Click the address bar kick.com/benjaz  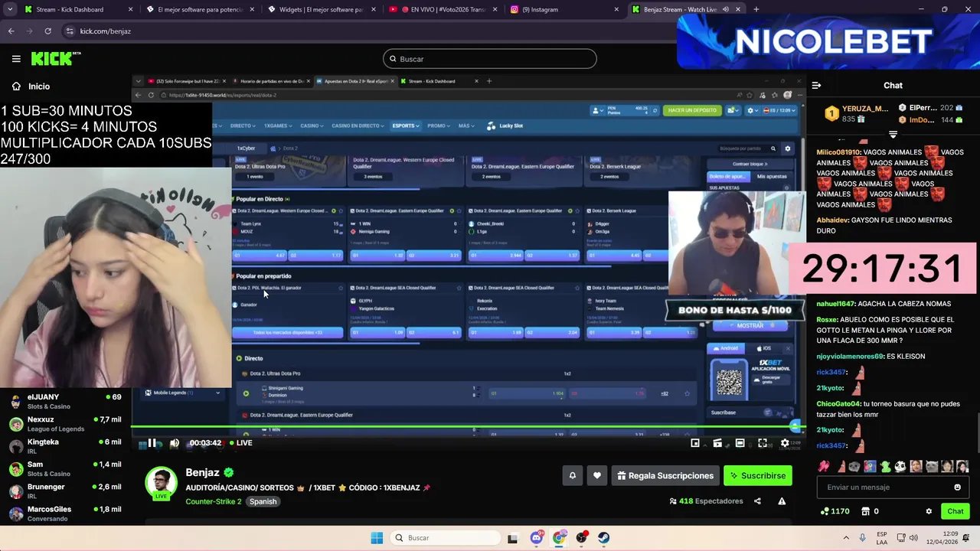coord(106,31)
